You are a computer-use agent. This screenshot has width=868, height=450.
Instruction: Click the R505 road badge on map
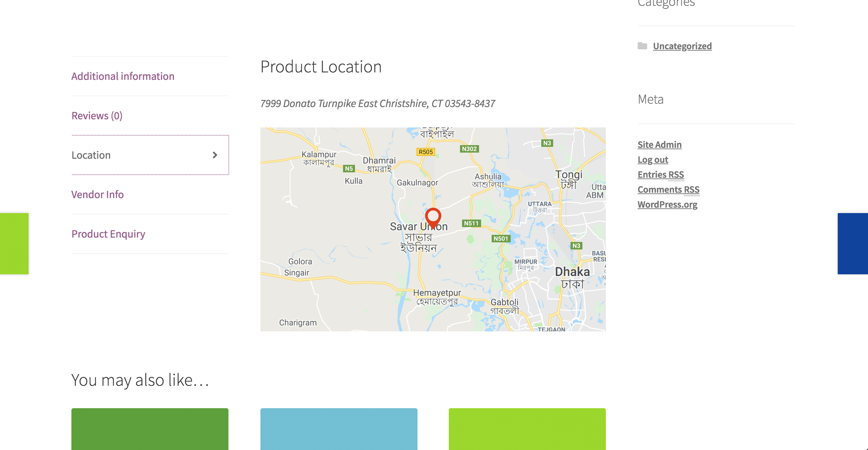click(426, 152)
